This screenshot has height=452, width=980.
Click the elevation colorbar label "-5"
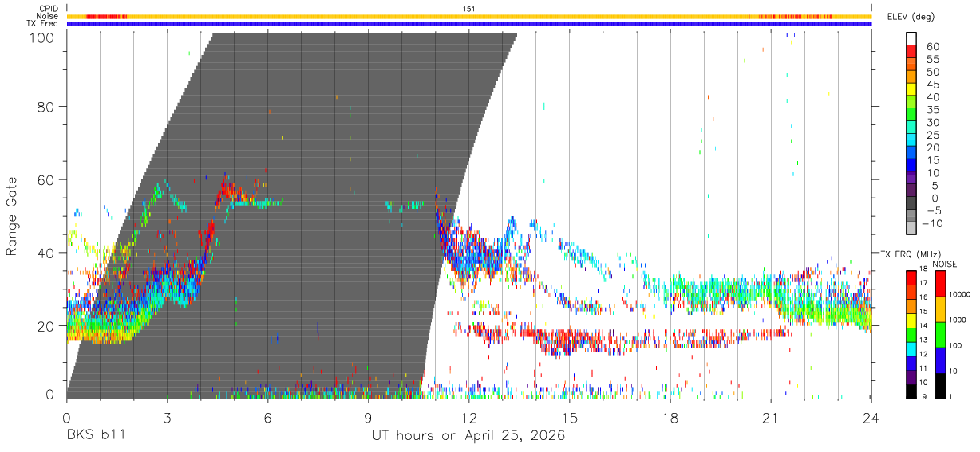point(933,211)
